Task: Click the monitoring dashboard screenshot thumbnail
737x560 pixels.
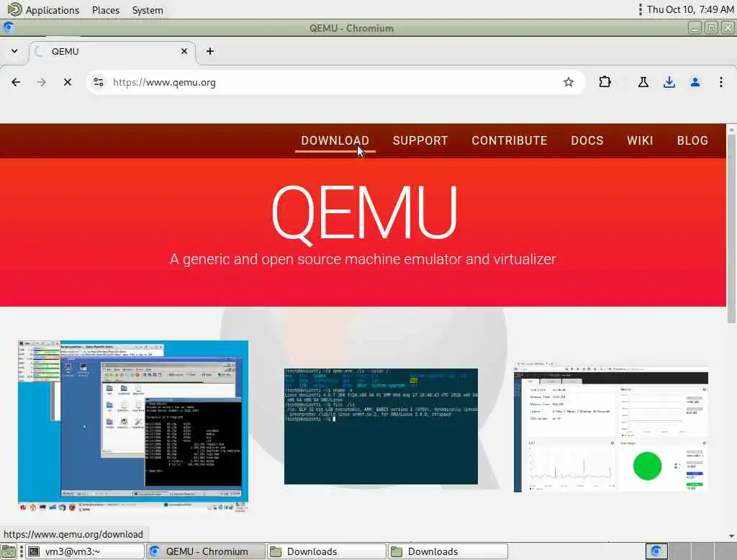Action: [610, 427]
